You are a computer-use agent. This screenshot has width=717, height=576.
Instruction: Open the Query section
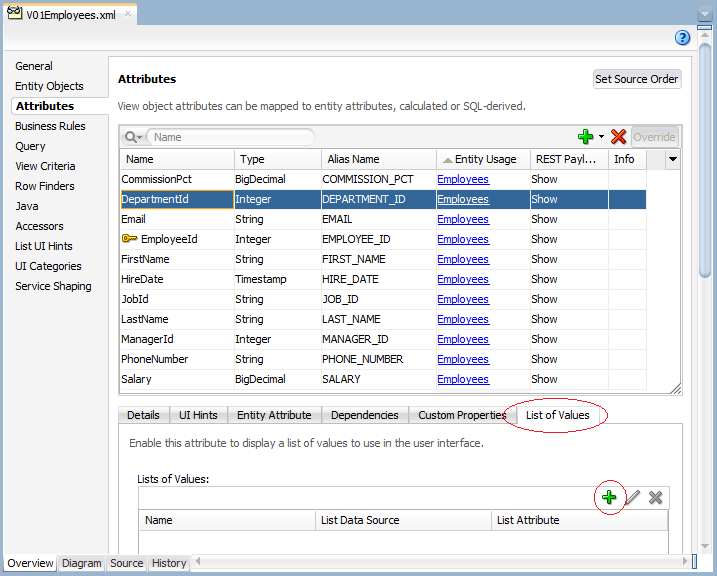coord(30,146)
